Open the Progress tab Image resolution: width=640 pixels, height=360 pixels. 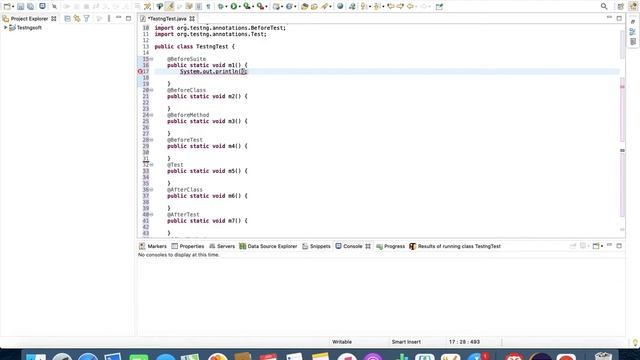pos(391,246)
